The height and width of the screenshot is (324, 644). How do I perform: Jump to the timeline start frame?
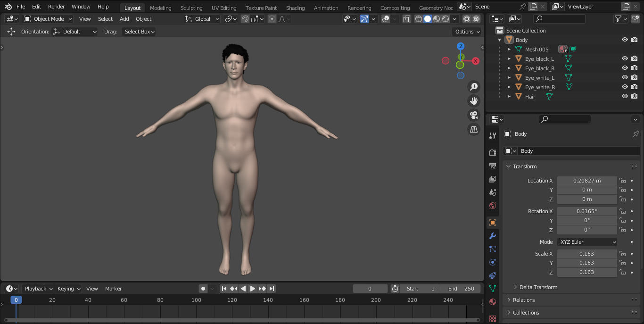click(224, 289)
